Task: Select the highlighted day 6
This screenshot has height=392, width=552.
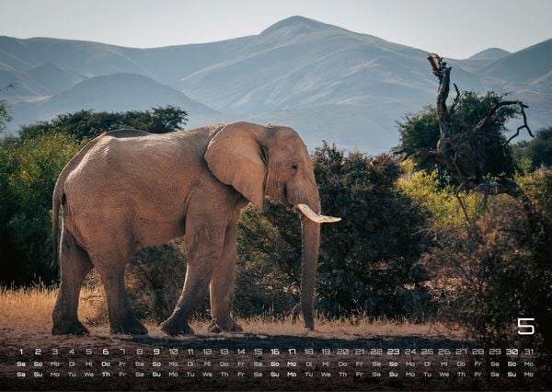Action: [x=106, y=352]
